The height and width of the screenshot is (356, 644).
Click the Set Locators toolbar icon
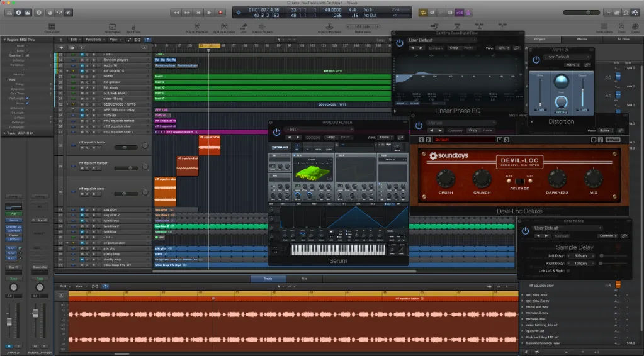click(604, 28)
